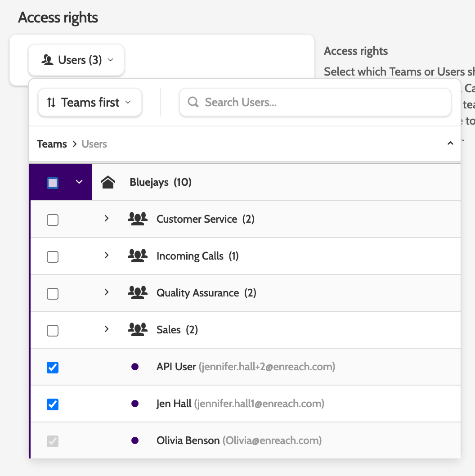475x476 pixels.
Task: Collapse the Bluejays group chevron
Action: pos(79,182)
